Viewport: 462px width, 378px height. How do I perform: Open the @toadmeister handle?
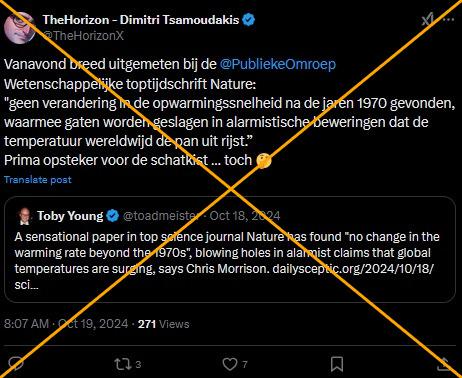tap(161, 216)
